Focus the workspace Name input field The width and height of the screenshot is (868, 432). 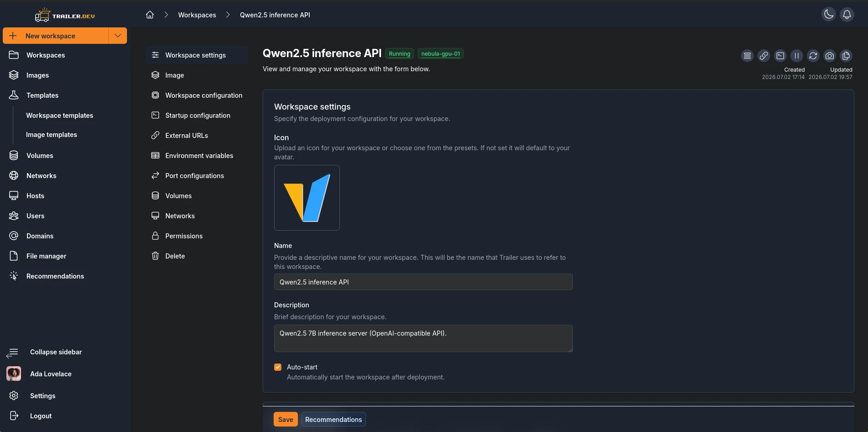coord(423,282)
